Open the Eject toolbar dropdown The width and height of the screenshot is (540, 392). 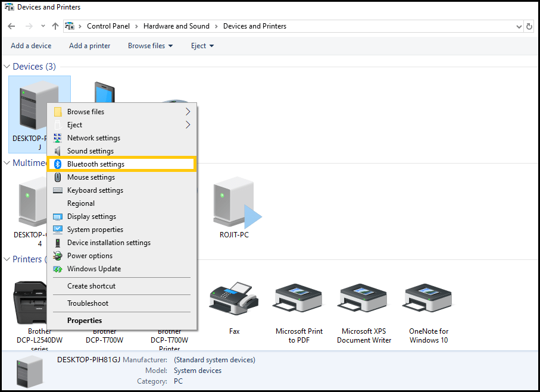[x=202, y=46]
